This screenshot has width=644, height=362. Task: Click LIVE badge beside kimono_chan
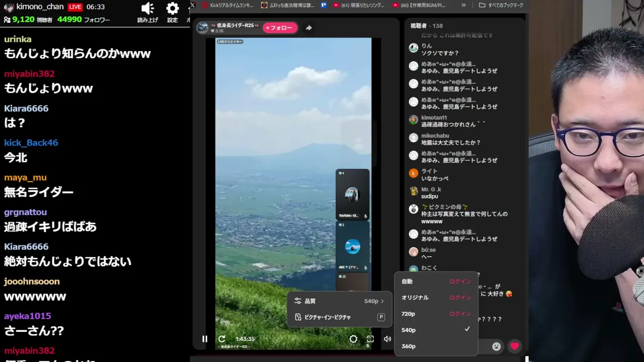75,7
